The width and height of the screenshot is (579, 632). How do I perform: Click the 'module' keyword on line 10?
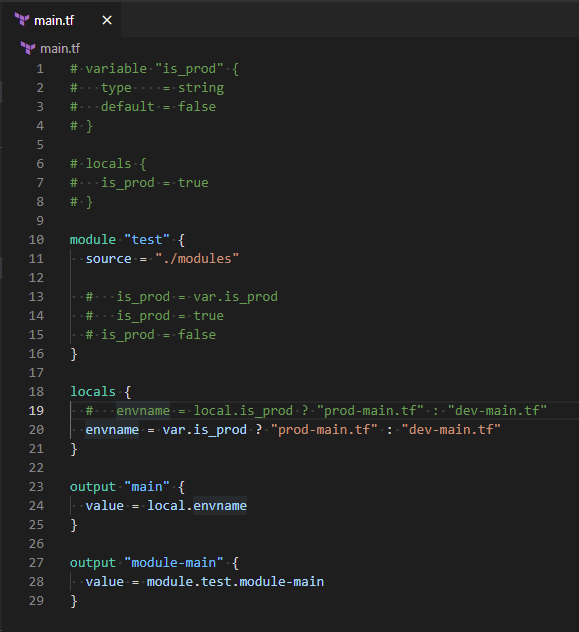click(93, 240)
